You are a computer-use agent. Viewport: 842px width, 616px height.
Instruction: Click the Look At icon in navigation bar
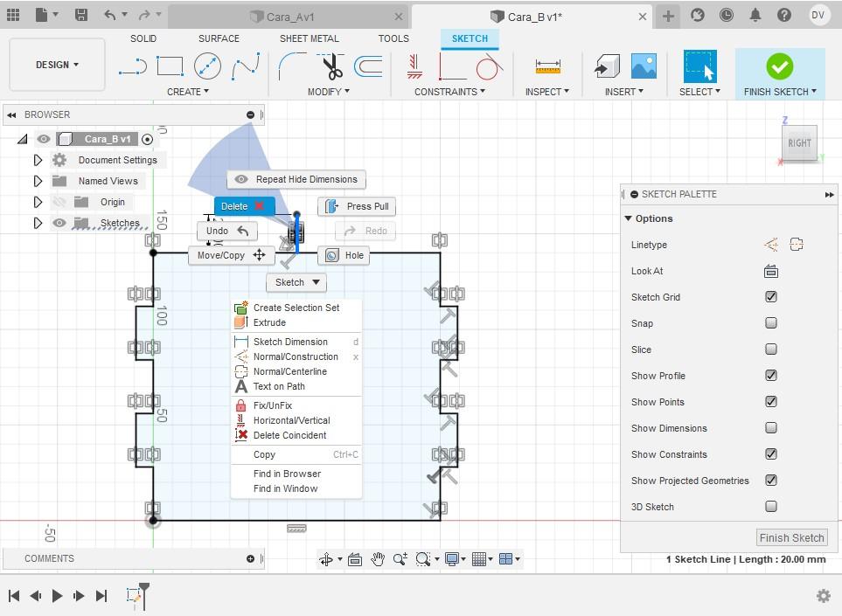[x=355, y=559]
